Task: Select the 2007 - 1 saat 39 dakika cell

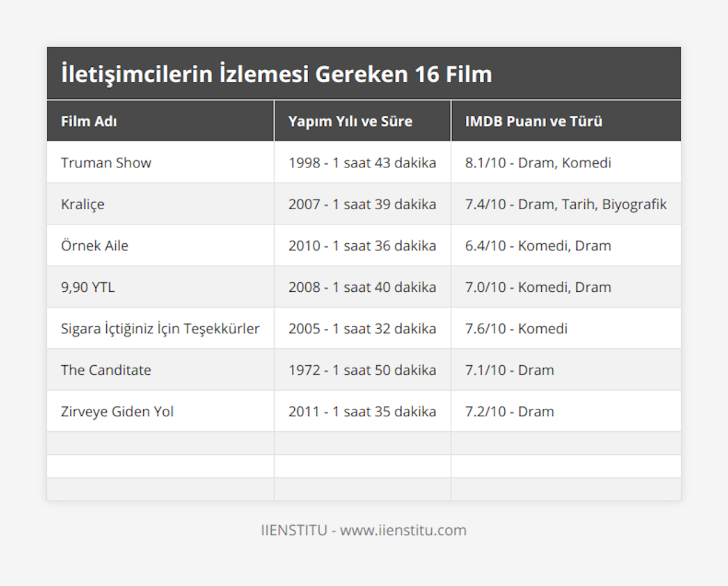Action: 362,204
